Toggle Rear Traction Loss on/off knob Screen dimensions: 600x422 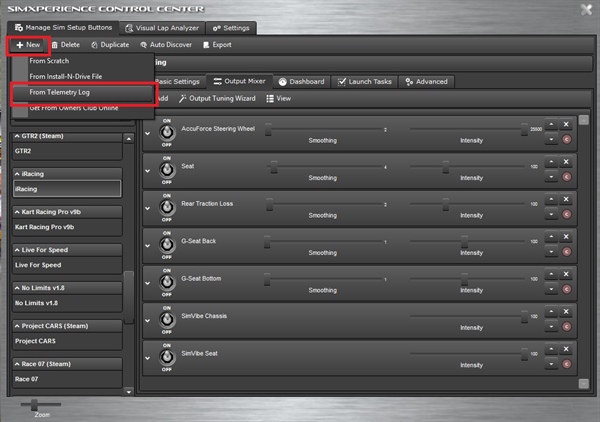(167, 207)
